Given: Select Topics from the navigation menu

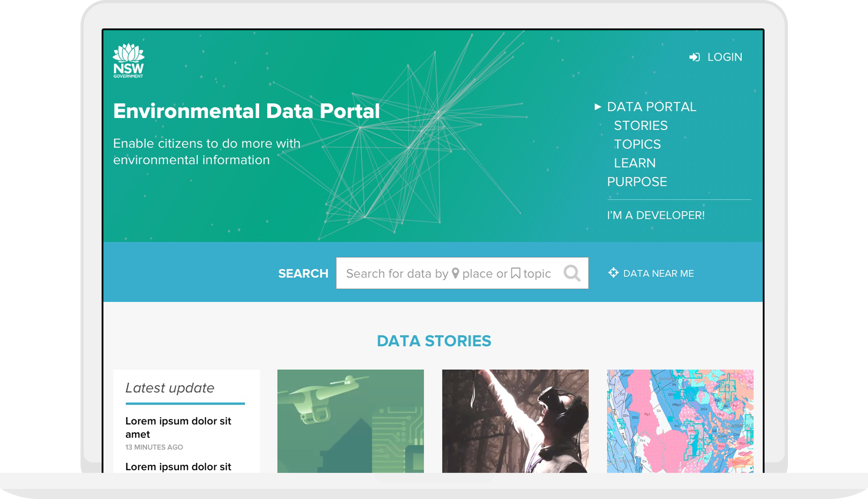Looking at the screenshot, I should pyautogui.click(x=637, y=144).
